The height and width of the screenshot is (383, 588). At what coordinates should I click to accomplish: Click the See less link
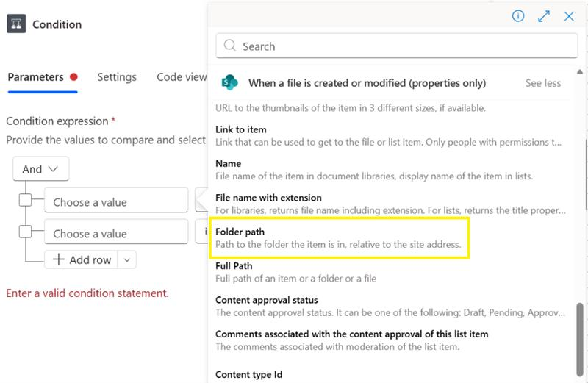[543, 83]
